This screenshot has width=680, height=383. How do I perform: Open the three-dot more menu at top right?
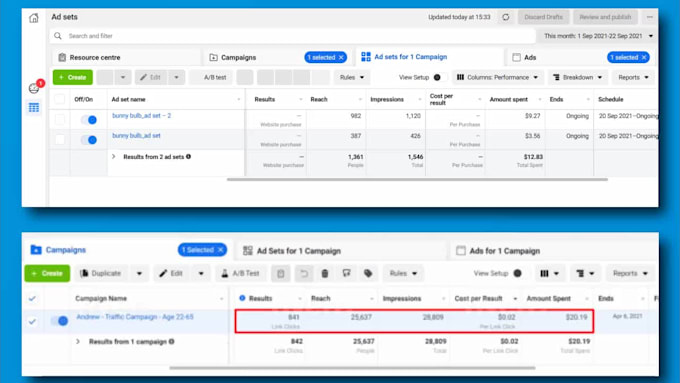[650, 17]
